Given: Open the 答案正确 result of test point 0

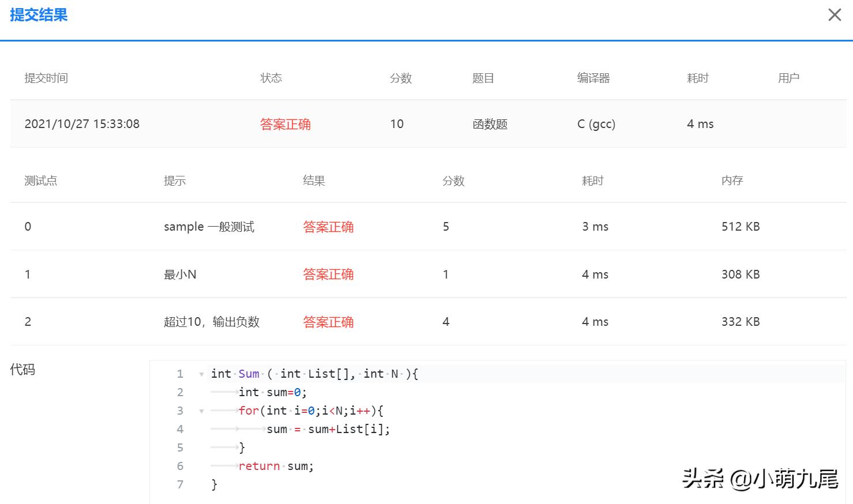Looking at the screenshot, I should (328, 227).
